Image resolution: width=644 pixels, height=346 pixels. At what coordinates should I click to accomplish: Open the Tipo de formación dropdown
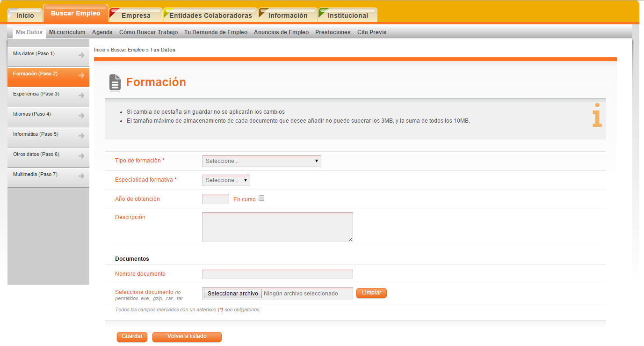261,161
